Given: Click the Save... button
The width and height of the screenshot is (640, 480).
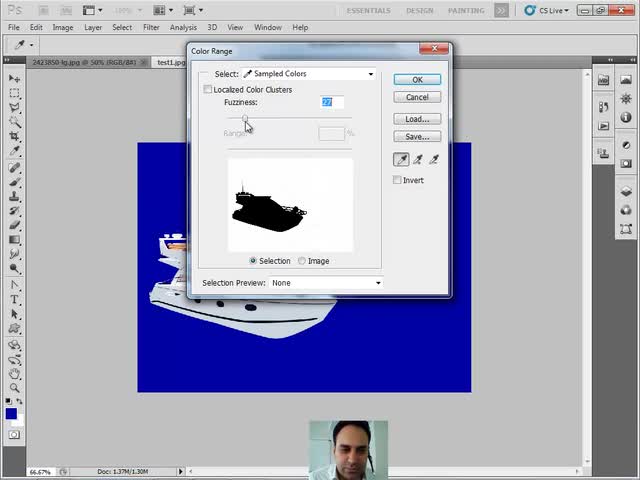Looking at the screenshot, I should click(x=417, y=137).
